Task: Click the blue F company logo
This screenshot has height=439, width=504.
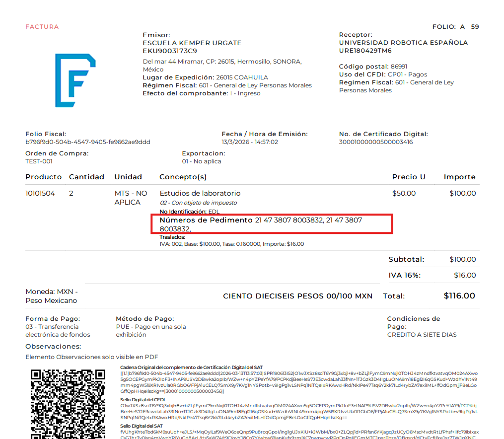Action: coord(75,80)
